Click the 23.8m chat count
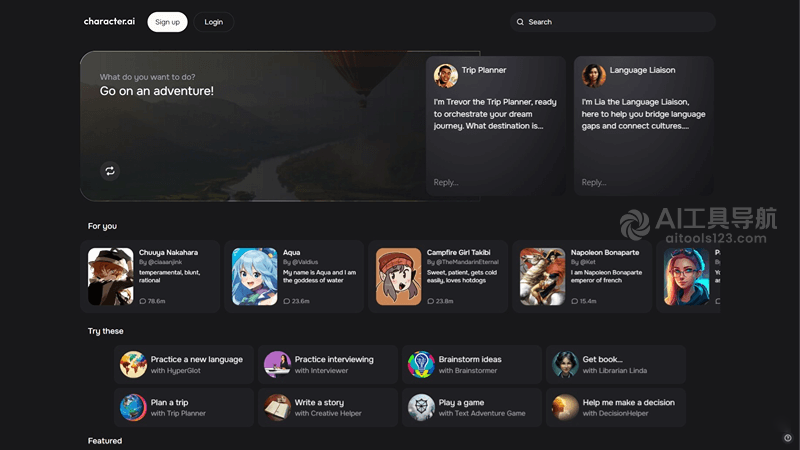800x450 pixels. (440, 301)
